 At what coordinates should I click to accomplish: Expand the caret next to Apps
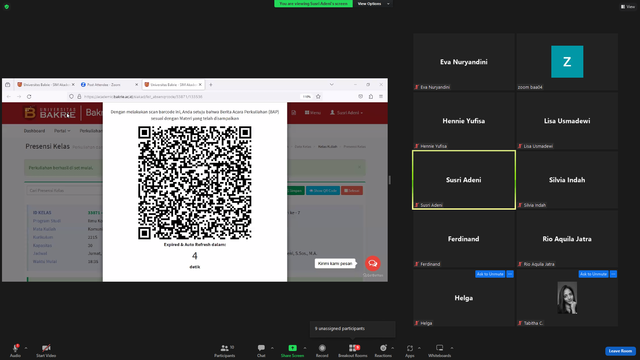click(419, 348)
